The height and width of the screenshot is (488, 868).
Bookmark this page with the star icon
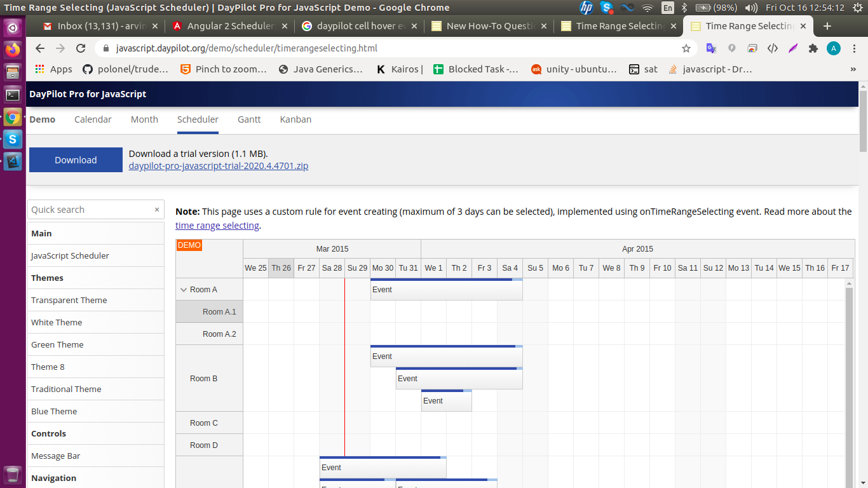click(686, 48)
